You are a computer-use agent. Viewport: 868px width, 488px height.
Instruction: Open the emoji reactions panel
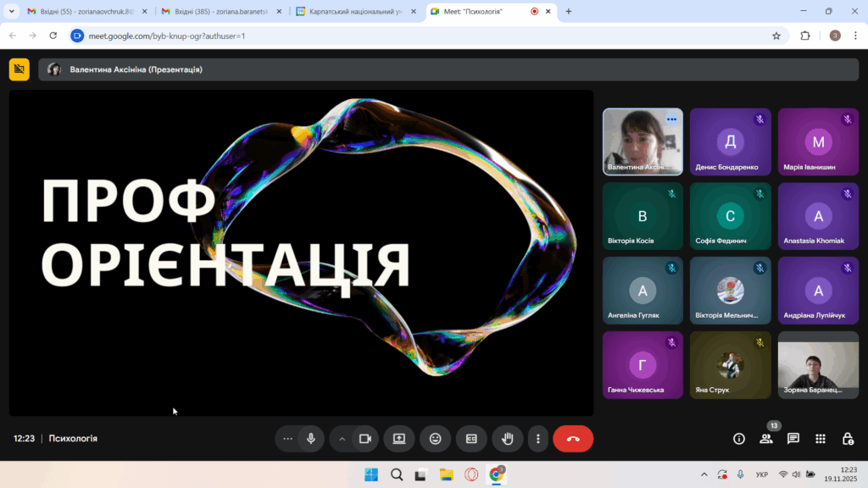pos(435,439)
